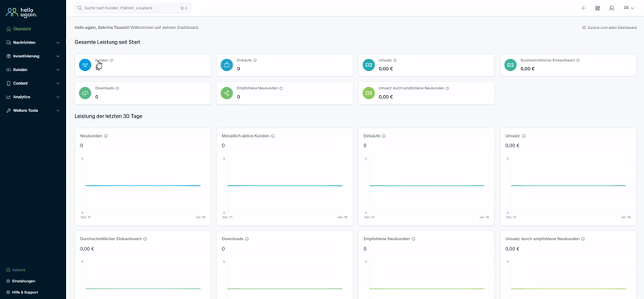Click the Downloads cloud icon
The image size is (644, 299).
coord(85,93)
